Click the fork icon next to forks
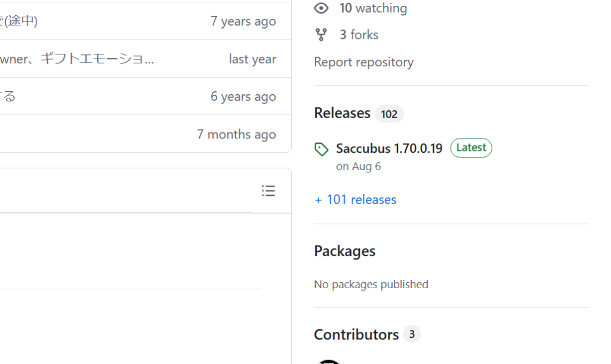Screen dimensions: 611x364 point(322,35)
